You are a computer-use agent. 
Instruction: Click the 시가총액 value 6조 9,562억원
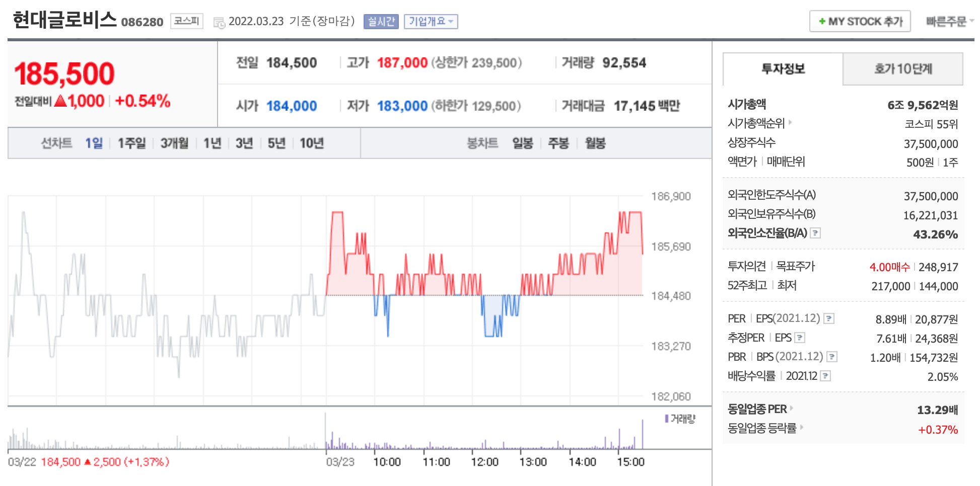pyautogui.click(x=923, y=105)
